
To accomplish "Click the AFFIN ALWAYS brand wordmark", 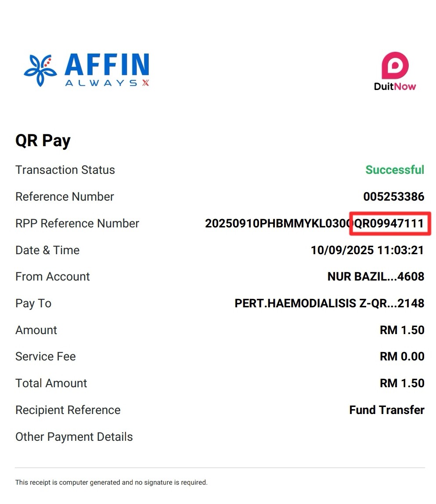I will (x=107, y=69).
